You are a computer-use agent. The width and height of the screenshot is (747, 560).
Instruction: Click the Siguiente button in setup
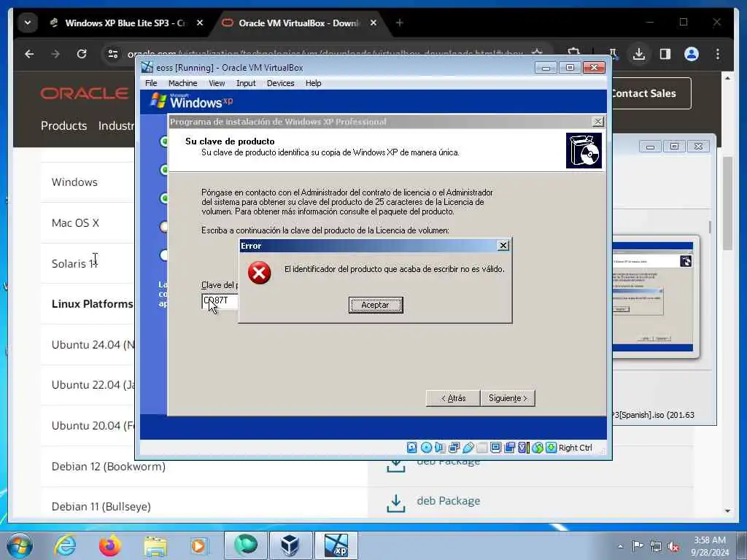[508, 398]
